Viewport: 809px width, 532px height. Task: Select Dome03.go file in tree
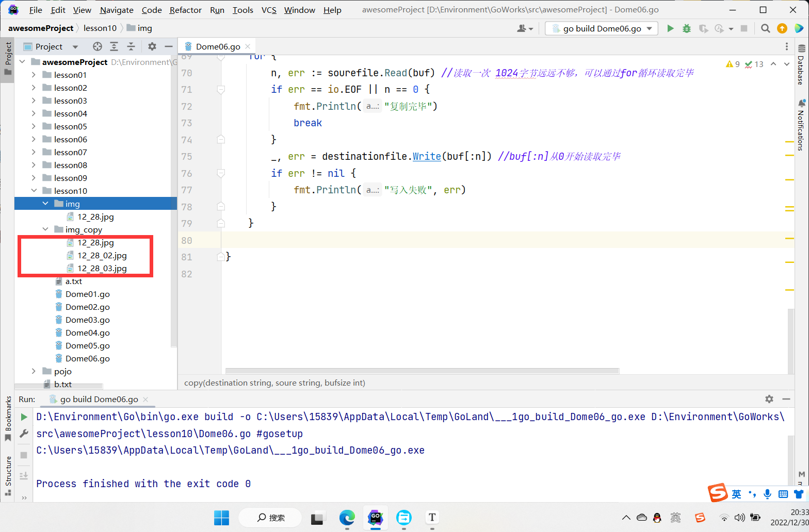click(x=88, y=320)
